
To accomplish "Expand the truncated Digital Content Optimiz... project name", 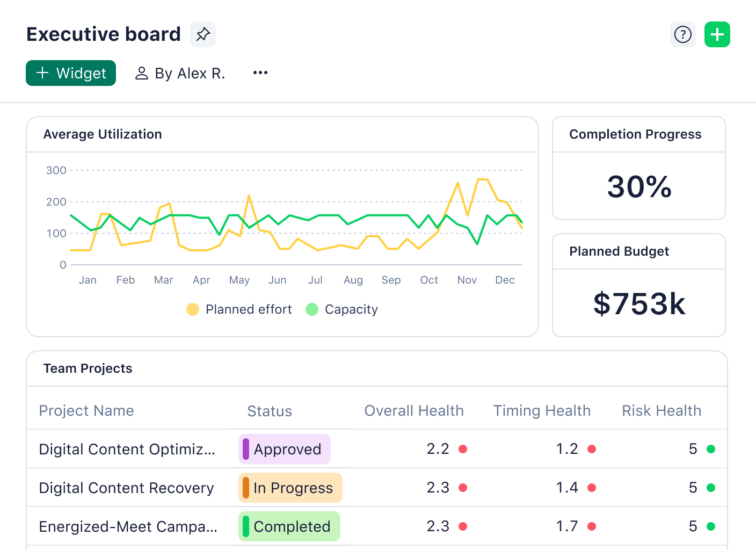I will coord(127,449).
